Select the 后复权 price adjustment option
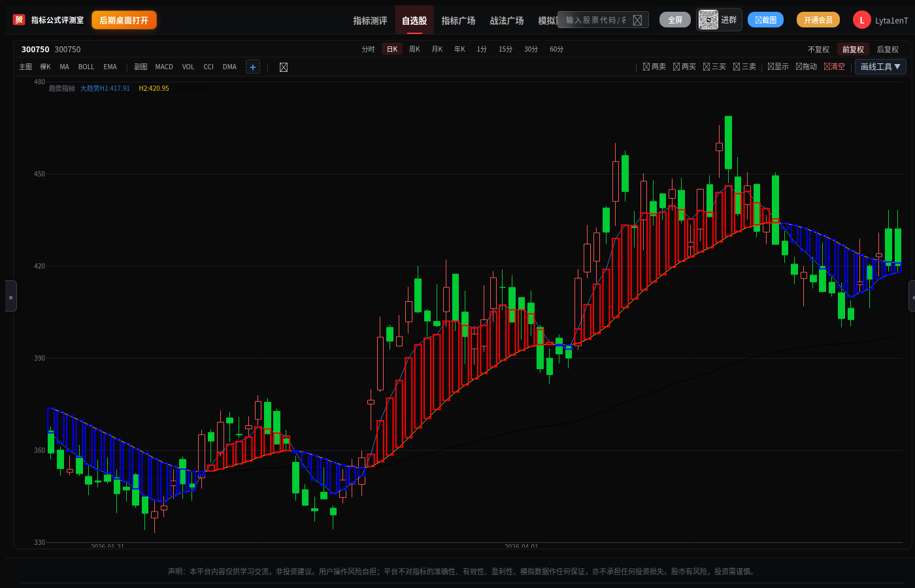The image size is (915, 588). [x=888, y=50]
